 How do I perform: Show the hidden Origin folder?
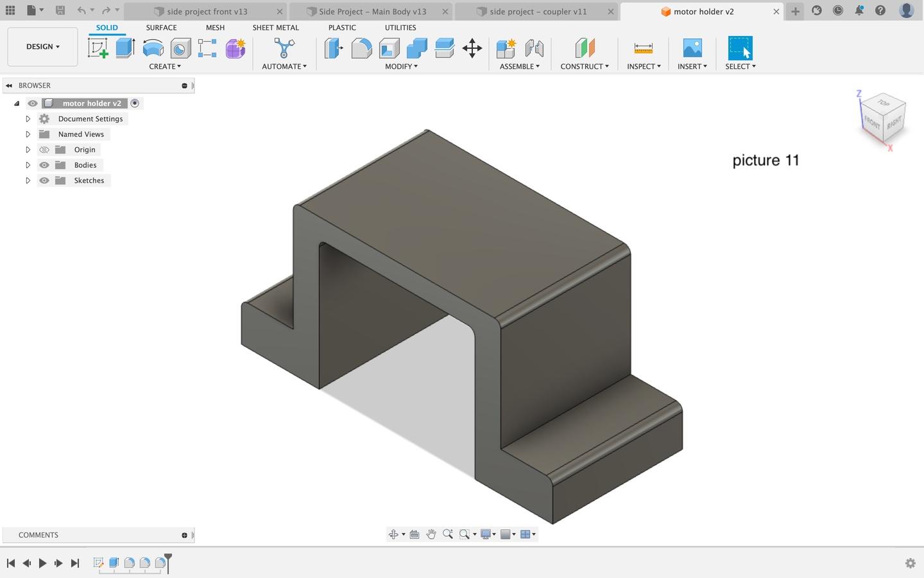pos(44,150)
